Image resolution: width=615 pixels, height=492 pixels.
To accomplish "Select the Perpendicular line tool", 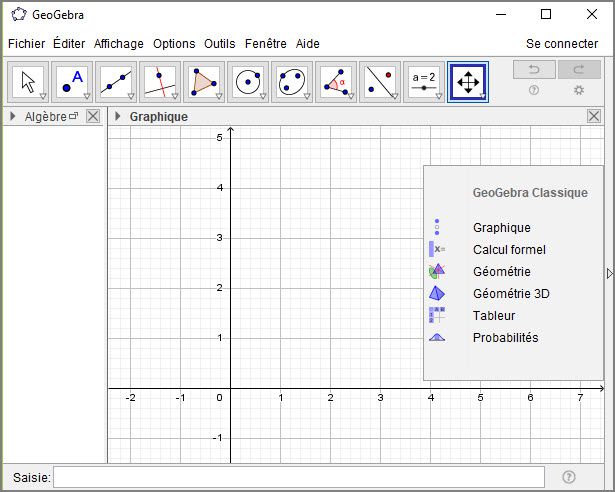I will coord(160,82).
